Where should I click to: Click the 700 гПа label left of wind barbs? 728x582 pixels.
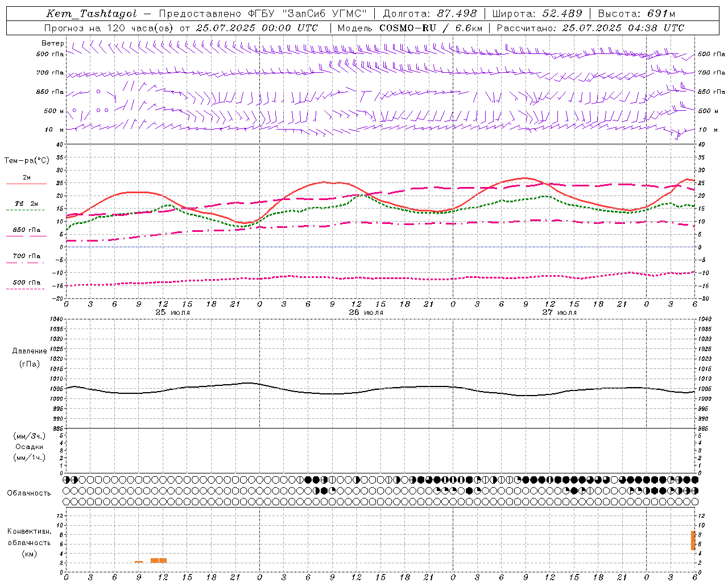pyautogui.click(x=50, y=73)
